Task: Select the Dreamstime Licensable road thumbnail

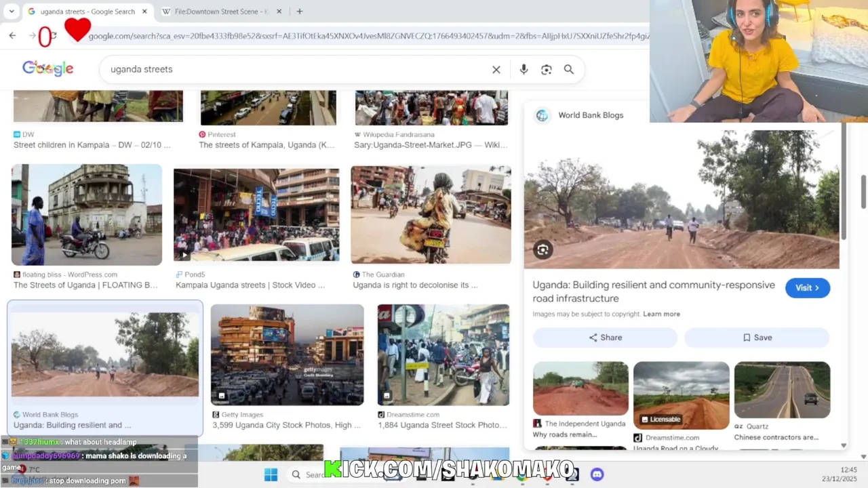Action: pos(682,395)
